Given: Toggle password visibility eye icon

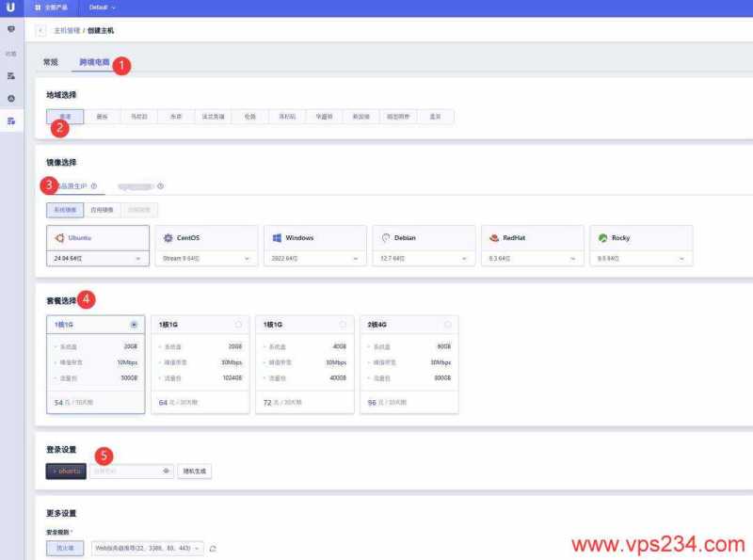Looking at the screenshot, I should pyautogui.click(x=167, y=471).
